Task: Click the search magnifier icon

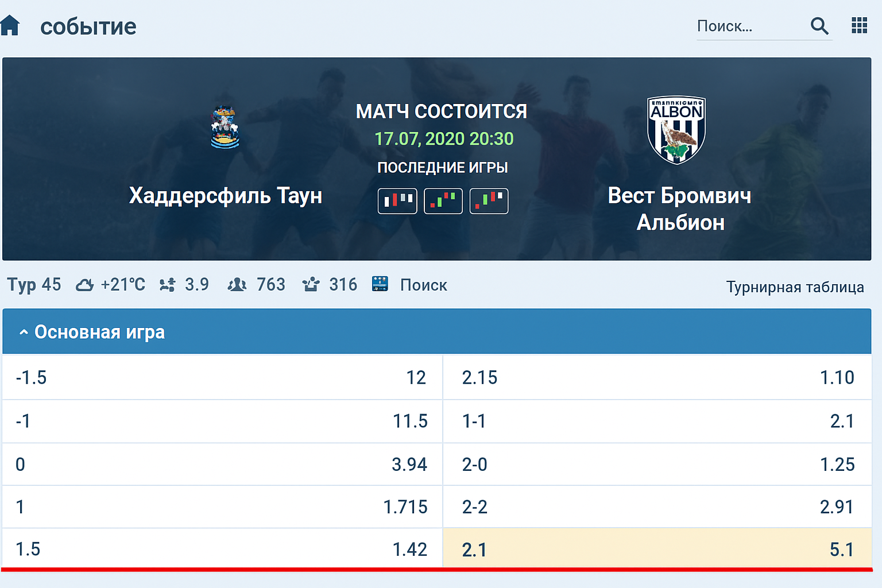Action: coord(819,26)
